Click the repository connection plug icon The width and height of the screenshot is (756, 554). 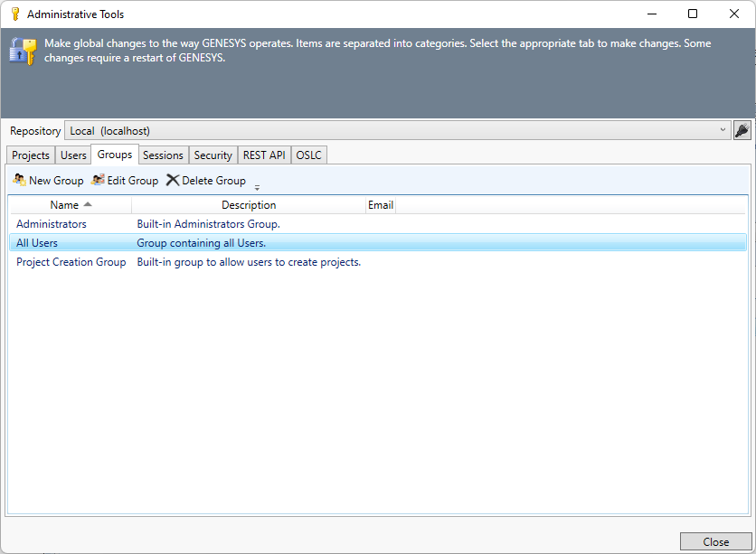click(742, 130)
